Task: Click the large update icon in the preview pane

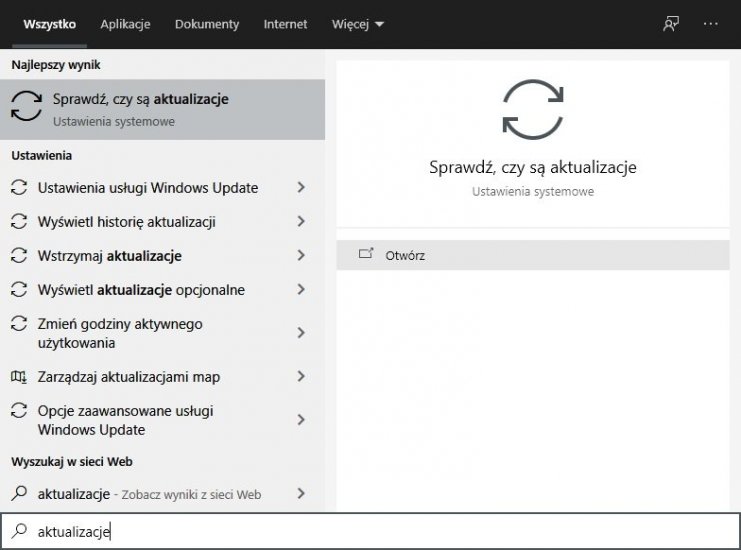Action: (533, 109)
